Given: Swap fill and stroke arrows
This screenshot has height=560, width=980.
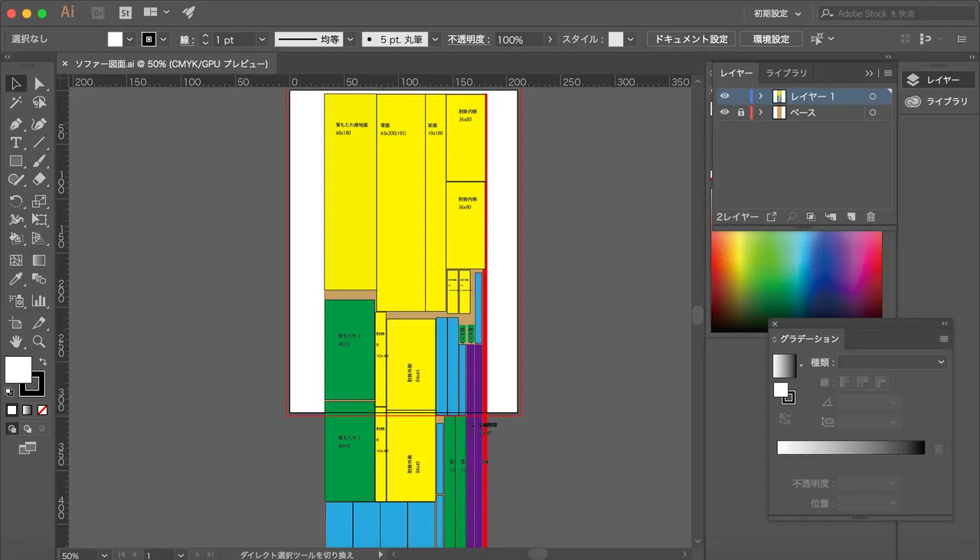Looking at the screenshot, I should [x=44, y=361].
